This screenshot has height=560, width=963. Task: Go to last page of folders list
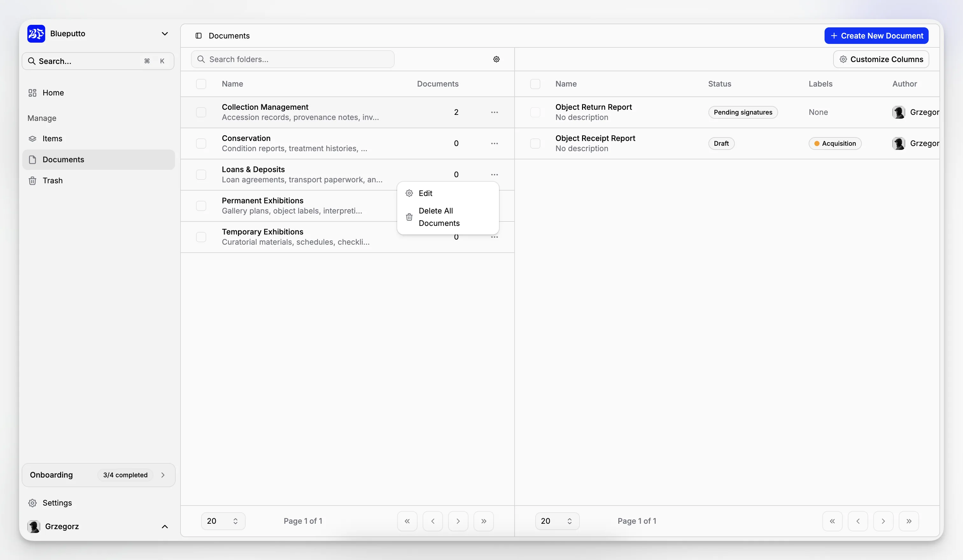pyautogui.click(x=483, y=521)
